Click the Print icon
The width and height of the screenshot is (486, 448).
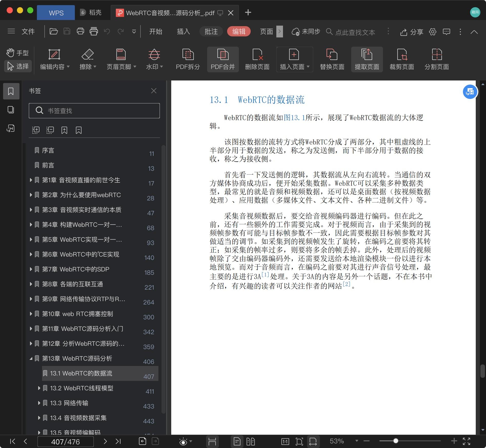pos(80,32)
